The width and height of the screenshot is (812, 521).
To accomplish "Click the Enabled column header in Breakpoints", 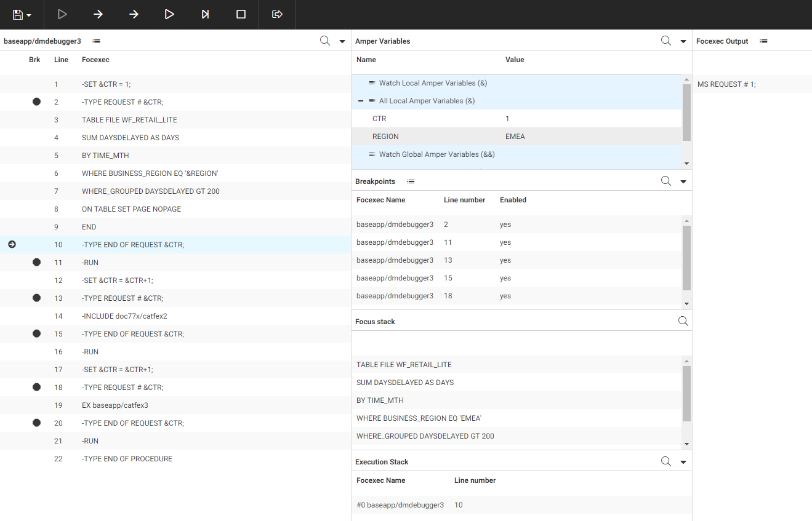I will pyautogui.click(x=513, y=200).
